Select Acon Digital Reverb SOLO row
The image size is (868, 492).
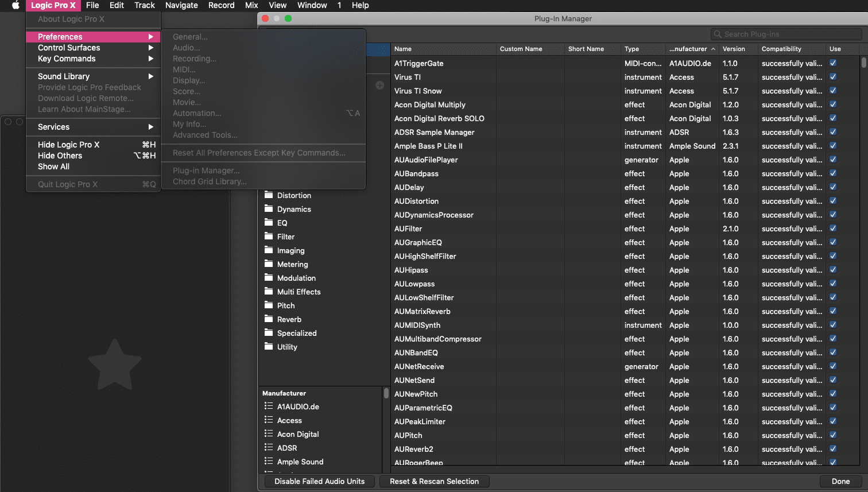(x=626, y=118)
